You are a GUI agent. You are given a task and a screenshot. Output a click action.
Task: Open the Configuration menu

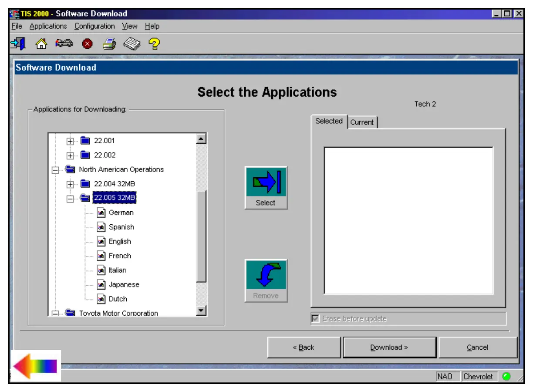[94, 26]
